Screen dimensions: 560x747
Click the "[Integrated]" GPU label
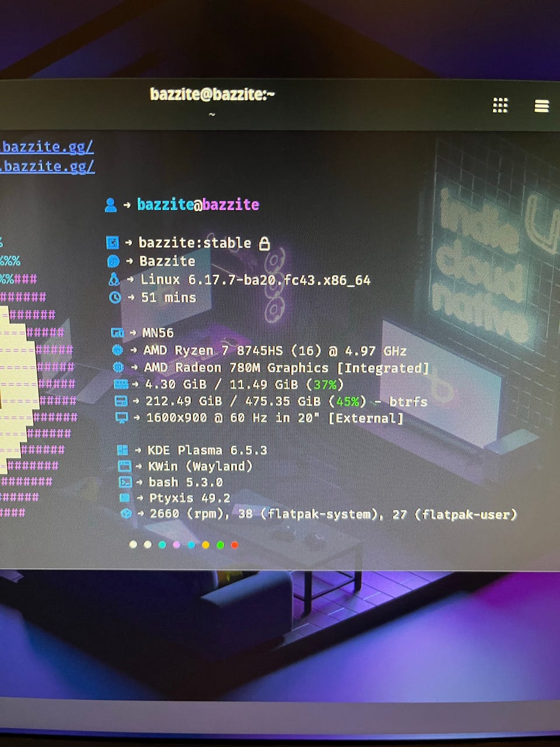[383, 368]
